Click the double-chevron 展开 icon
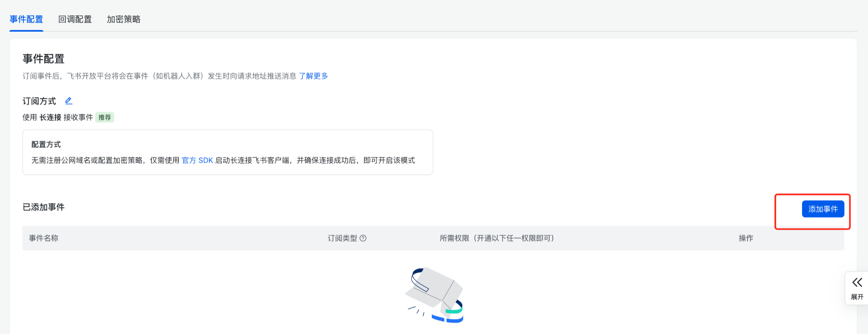868x334 pixels. click(x=857, y=283)
